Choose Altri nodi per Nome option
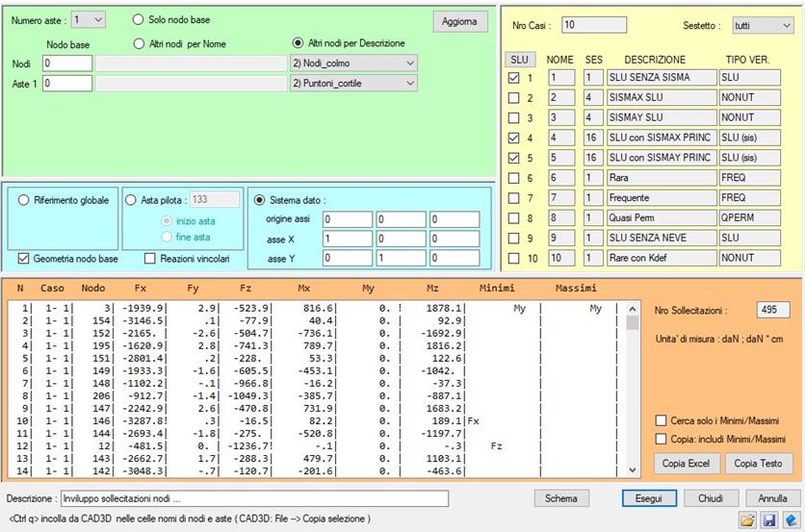The image size is (805, 532). pos(139,43)
